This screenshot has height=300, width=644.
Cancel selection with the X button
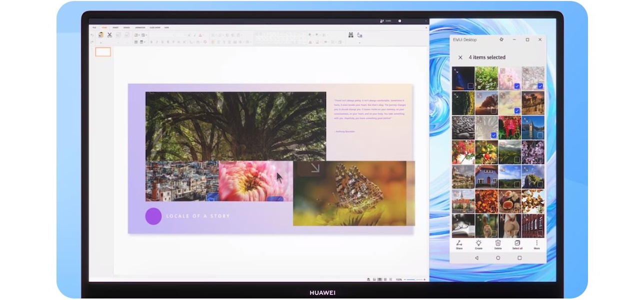(x=460, y=57)
